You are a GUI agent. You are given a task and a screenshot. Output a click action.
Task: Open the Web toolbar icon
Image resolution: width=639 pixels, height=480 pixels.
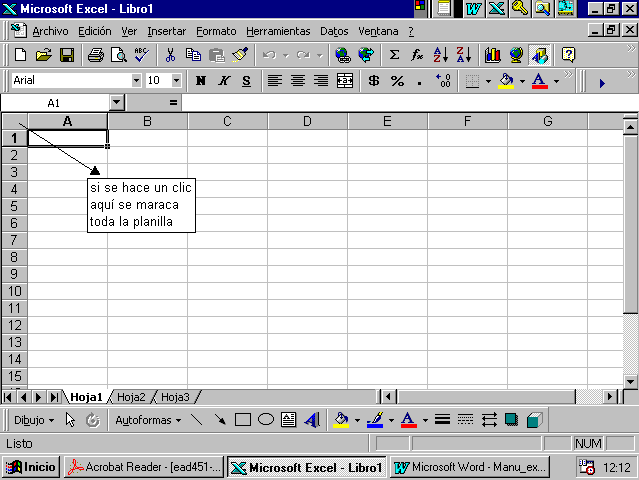coord(366,55)
